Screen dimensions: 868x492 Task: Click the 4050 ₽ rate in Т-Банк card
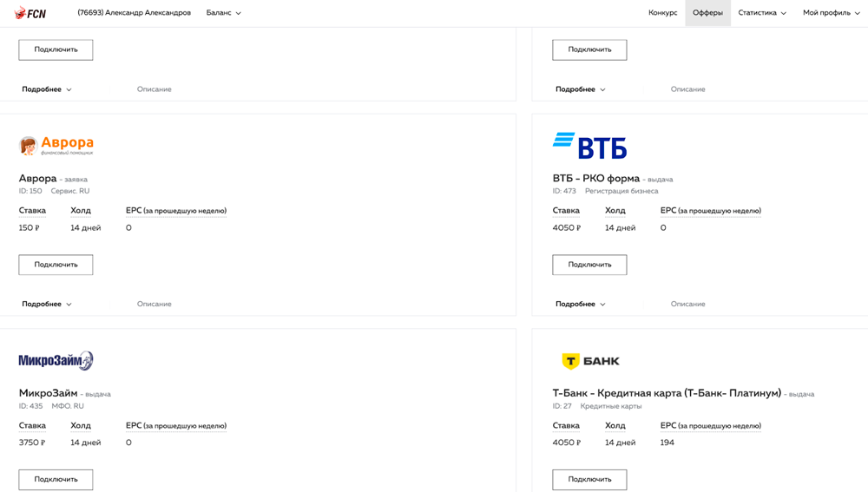coord(566,443)
